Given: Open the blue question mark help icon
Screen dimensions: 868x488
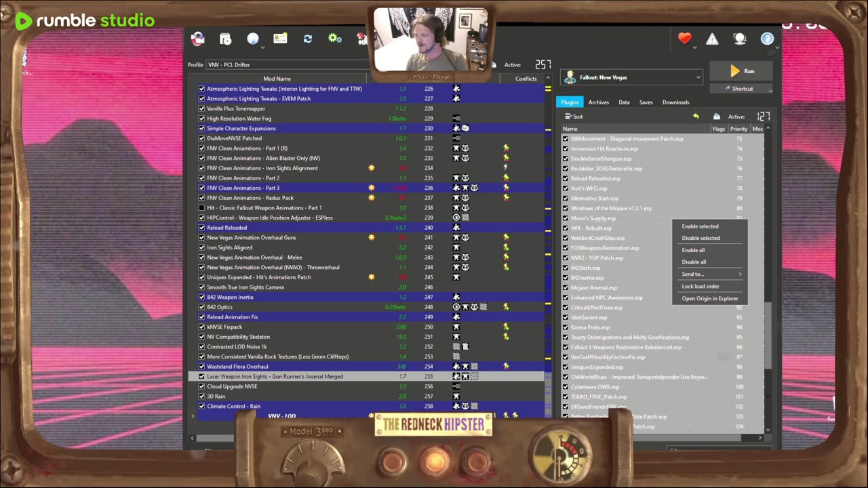Looking at the screenshot, I should (767, 39).
